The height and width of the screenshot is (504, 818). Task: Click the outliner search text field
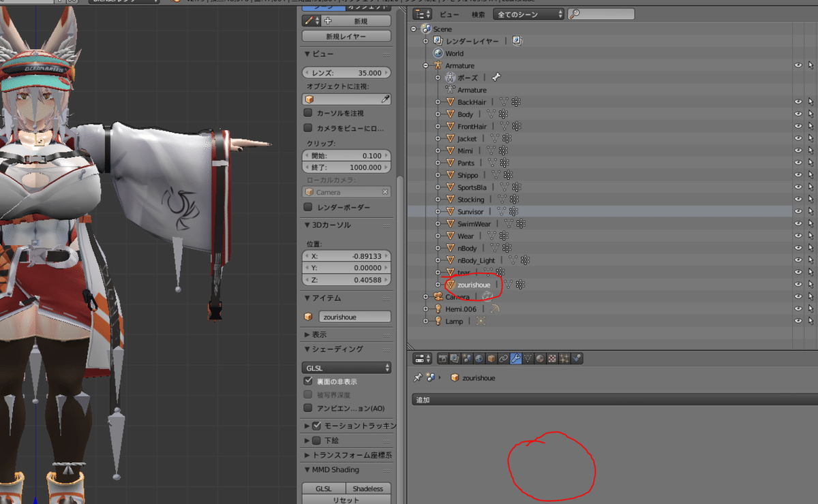[601, 14]
